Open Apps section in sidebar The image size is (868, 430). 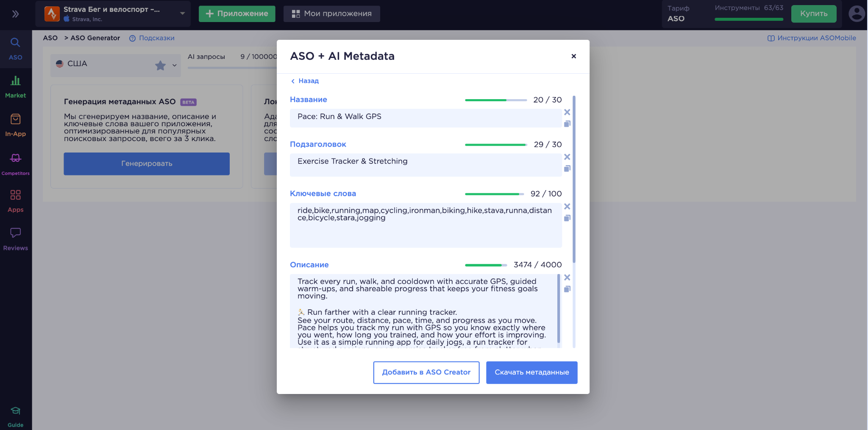pos(15,201)
